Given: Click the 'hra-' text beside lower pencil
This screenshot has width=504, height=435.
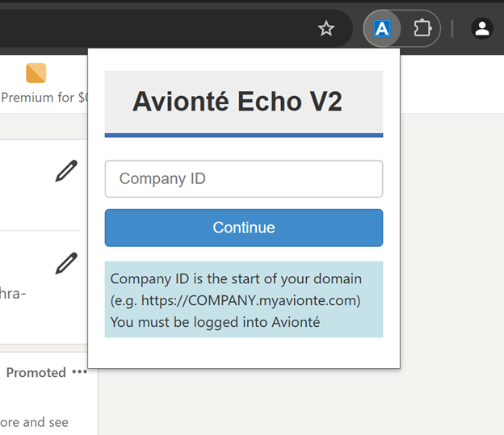Looking at the screenshot, I should (13, 293).
